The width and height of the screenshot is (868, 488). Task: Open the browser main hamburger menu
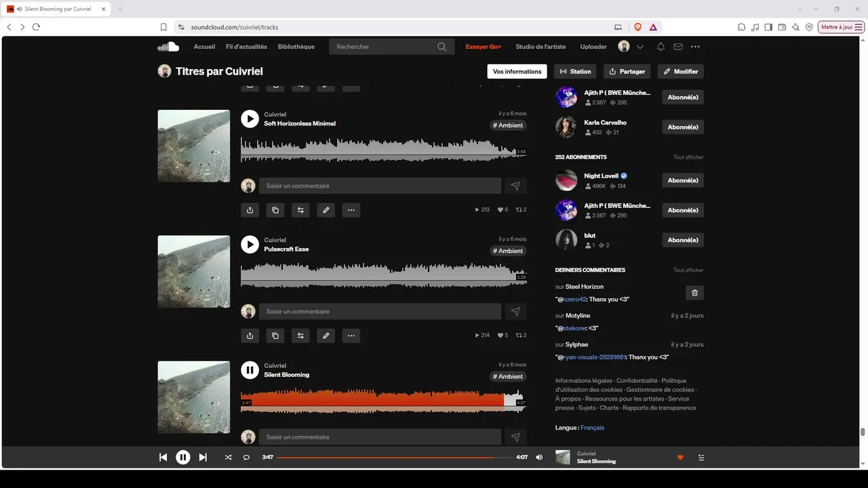[x=859, y=27]
